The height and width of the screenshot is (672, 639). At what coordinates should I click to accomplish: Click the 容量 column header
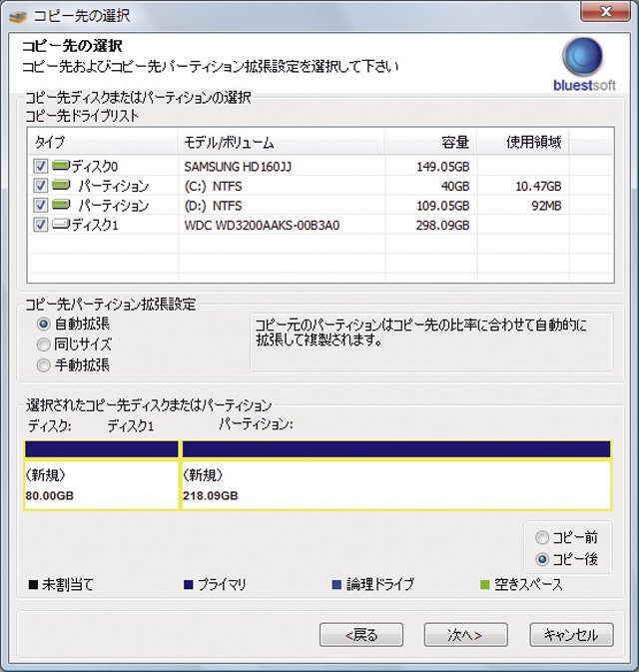pyautogui.click(x=430, y=142)
